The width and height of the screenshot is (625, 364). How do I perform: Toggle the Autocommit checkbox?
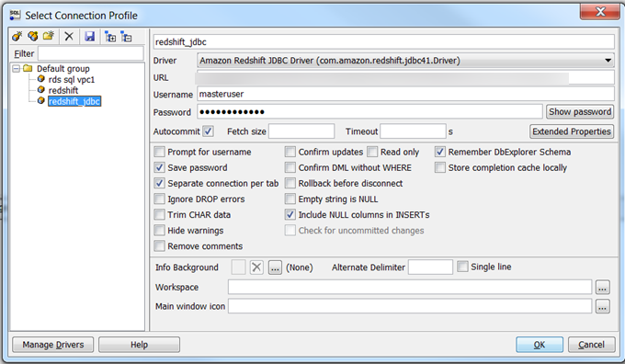(208, 131)
